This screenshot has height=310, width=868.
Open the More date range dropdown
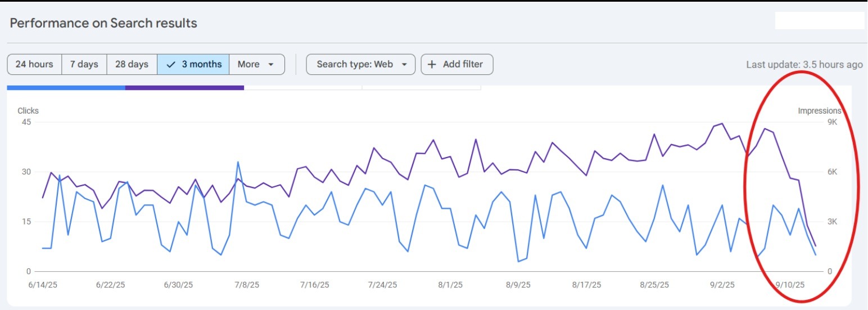click(x=256, y=64)
